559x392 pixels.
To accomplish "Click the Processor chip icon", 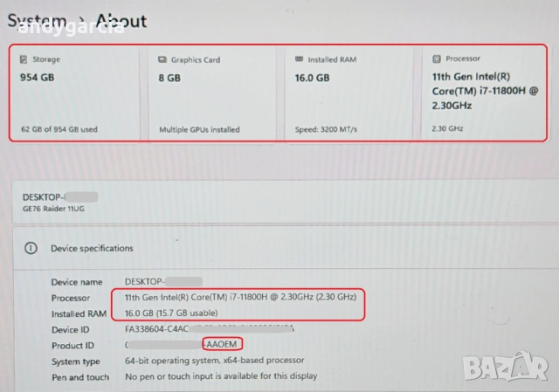I will pyautogui.click(x=437, y=58).
